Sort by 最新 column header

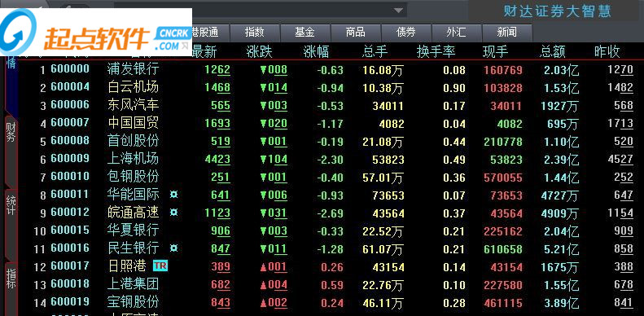coord(204,52)
